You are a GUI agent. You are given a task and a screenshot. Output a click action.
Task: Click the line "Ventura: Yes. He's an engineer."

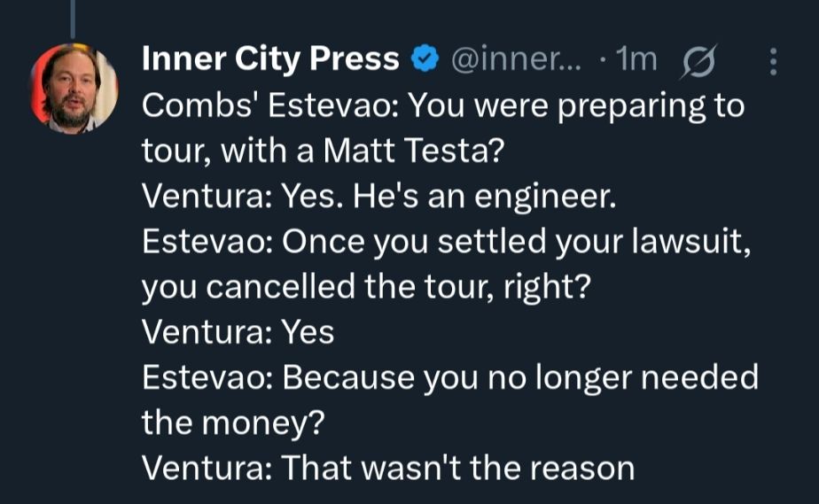pyautogui.click(x=378, y=198)
